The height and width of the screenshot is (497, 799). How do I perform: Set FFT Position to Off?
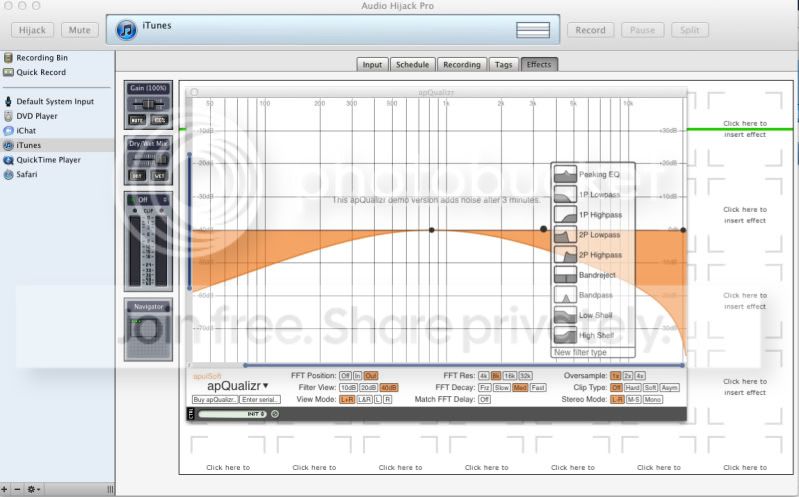pyautogui.click(x=345, y=376)
